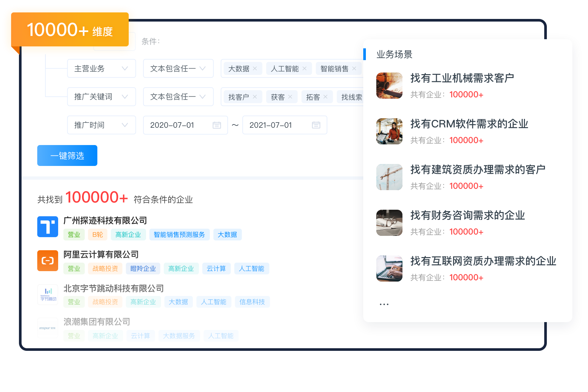Click the 业务场景 panel heading
Image resolution: width=588 pixels, height=392 pixels.
(394, 54)
